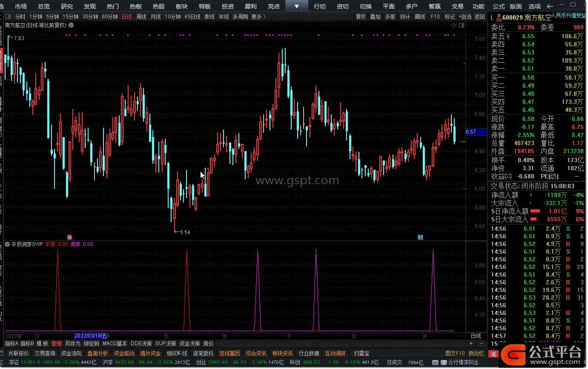This screenshot has height=369, width=588.
Task: Select the 60分钟 period
Action: click(x=110, y=17)
